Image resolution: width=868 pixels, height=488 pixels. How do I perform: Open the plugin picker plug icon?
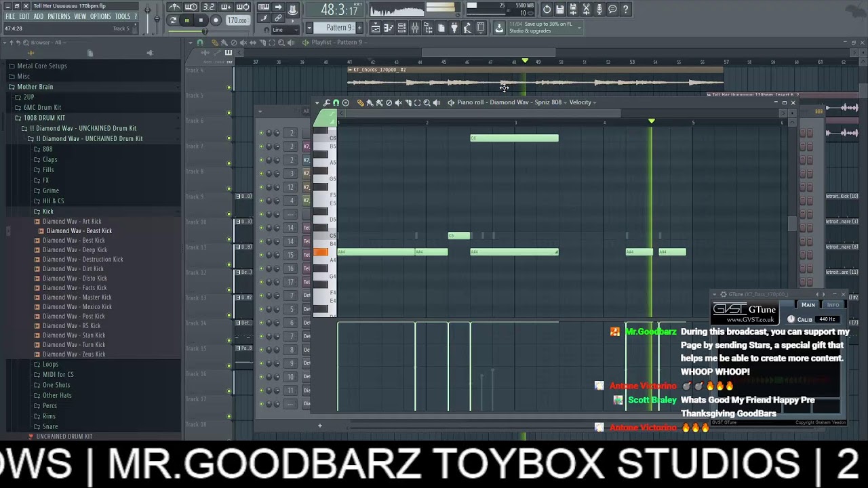click(454, 28)
